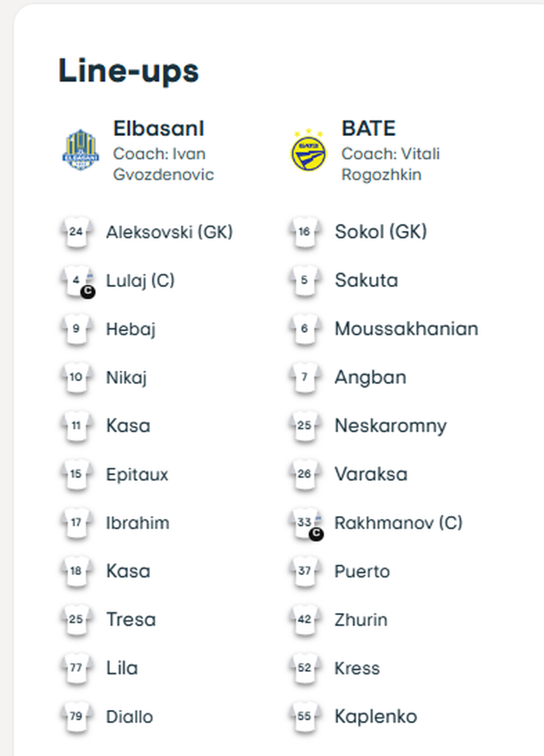Screen dimensions: 544x756
Task: Click the number 77 jersey icon
Action: [76, 669]
